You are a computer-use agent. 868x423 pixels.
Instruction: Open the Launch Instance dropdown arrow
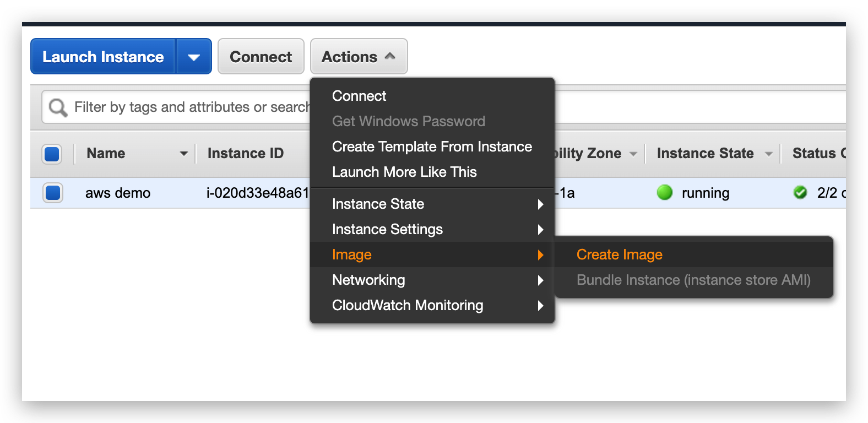click(194, 56)
